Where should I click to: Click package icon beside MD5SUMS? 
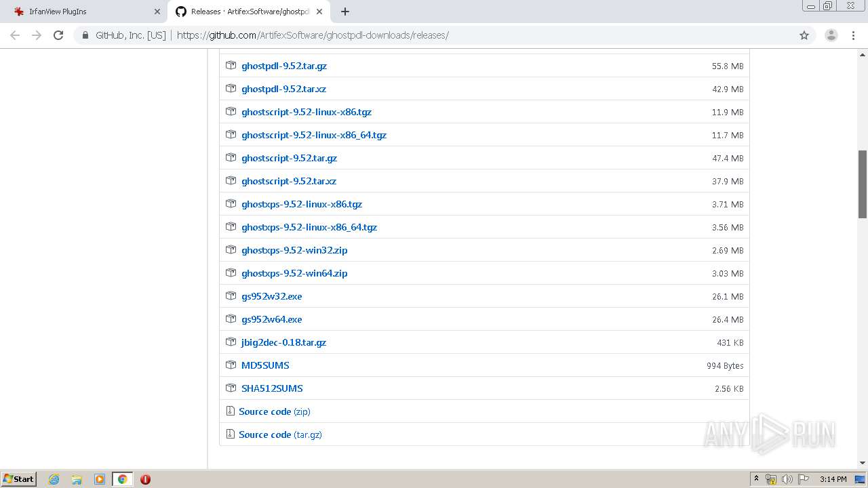231,365
